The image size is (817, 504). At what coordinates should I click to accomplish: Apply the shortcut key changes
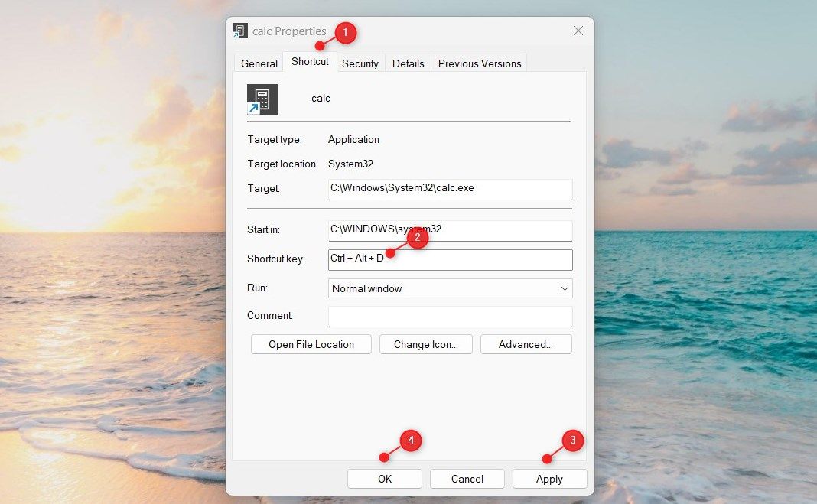coord(550,479)
